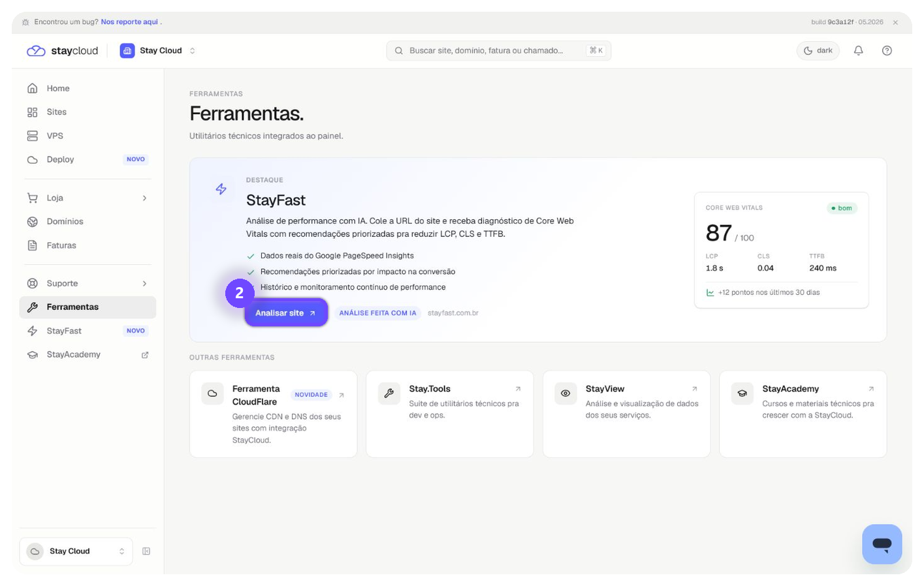This screenshot has width=924, height=586.
Task: Select Ferramentas in the sidebar
Action: pos(88,307)
